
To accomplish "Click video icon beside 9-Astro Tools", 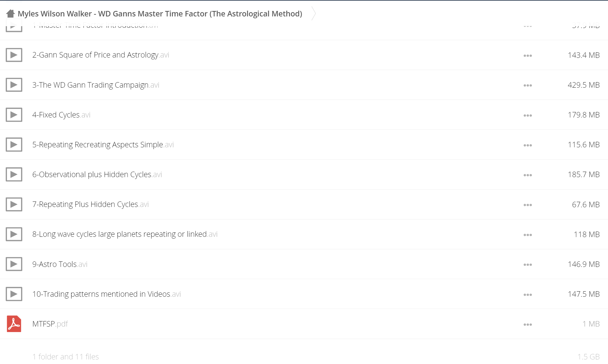I will [x=14, y=264].
